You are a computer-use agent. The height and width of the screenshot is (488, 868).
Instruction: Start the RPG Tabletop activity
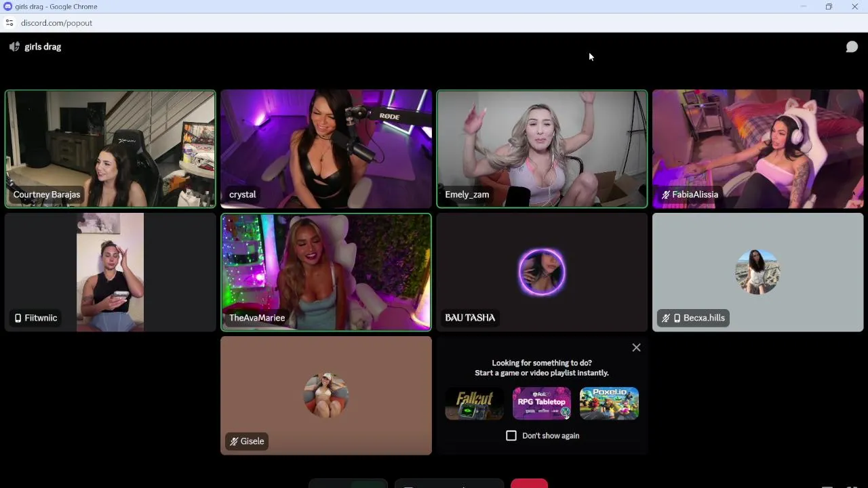click(541, 403)
